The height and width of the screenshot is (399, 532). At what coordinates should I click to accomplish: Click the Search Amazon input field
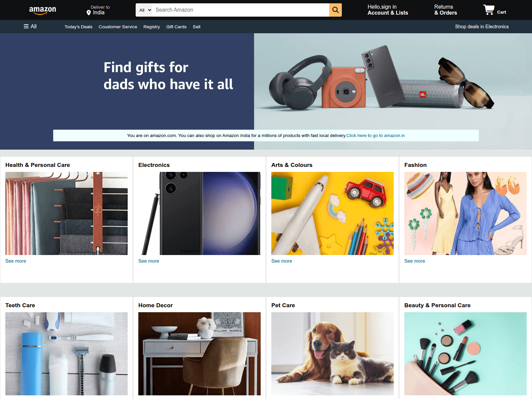point(241,10)
